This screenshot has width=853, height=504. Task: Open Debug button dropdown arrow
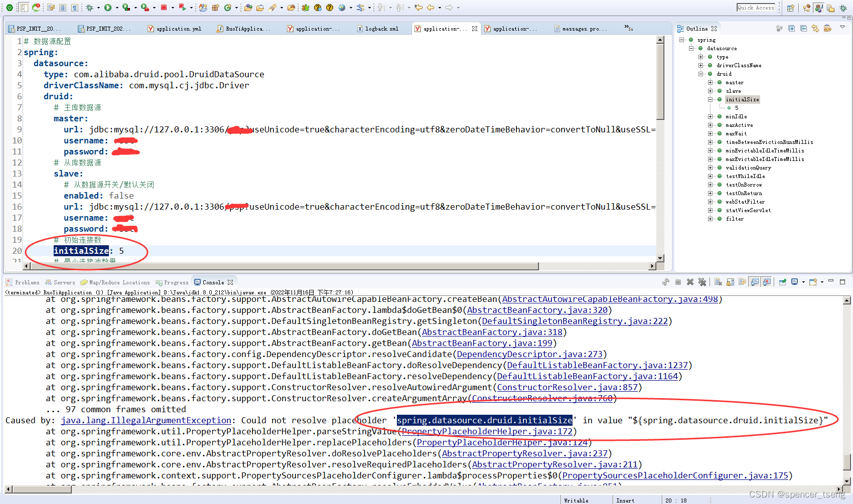[x=98, y=8]
